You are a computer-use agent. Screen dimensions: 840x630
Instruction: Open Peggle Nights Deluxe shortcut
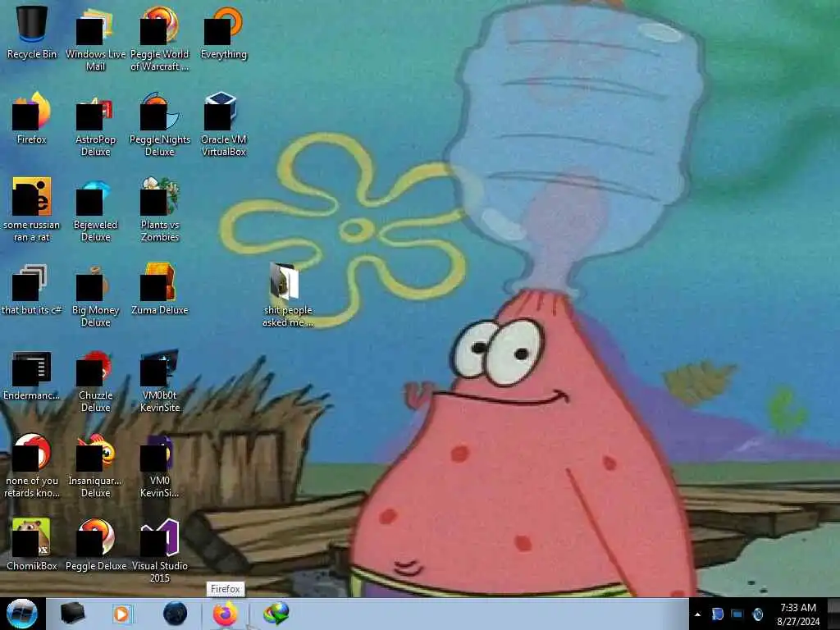[160, 125]
